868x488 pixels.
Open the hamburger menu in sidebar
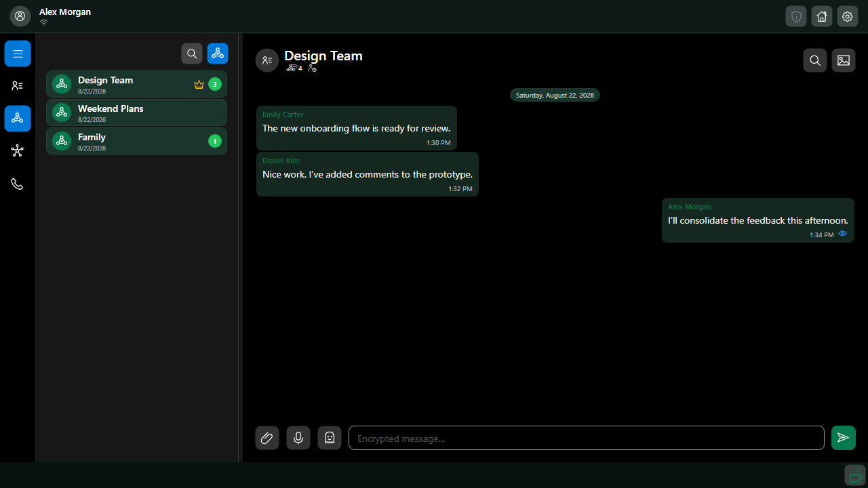click(x=18, y=54)
